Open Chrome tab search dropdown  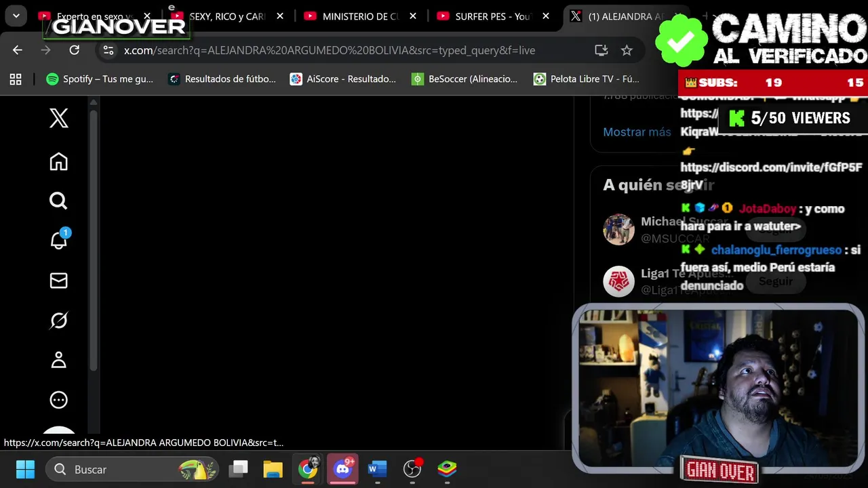(x=16, y=16)
